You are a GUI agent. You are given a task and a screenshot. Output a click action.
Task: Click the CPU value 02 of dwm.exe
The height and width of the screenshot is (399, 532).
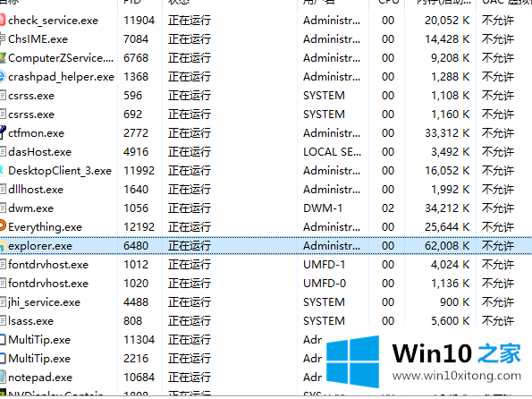(388, 208)
